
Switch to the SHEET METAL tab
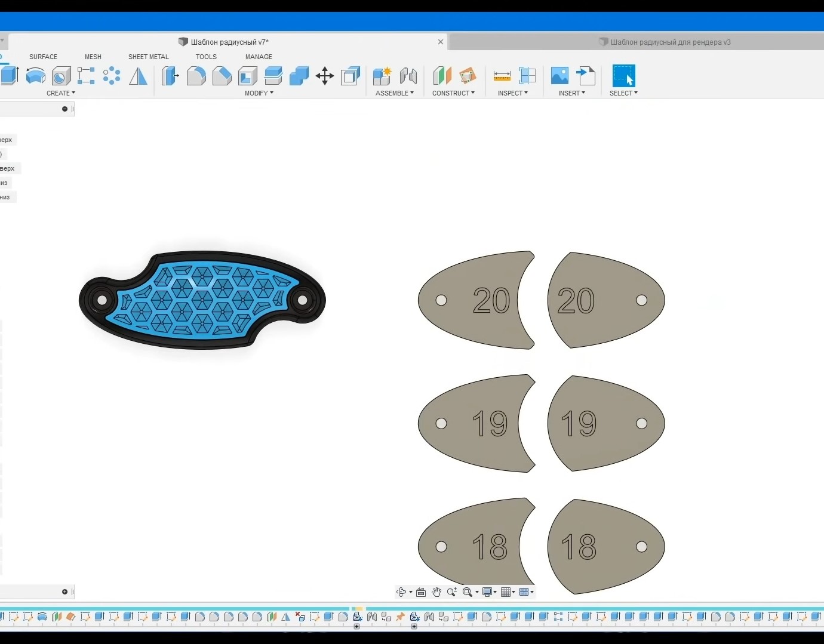click(x=149, y=57)
